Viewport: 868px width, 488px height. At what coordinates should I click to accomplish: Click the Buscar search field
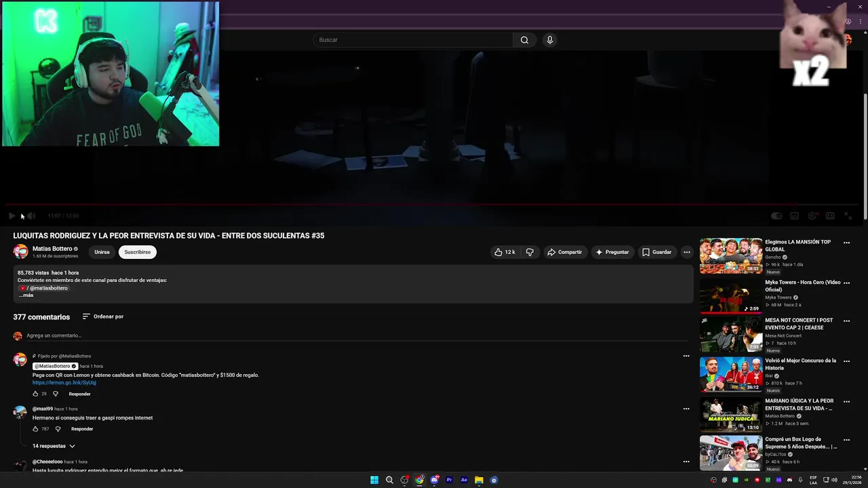(x=414, y=40)
